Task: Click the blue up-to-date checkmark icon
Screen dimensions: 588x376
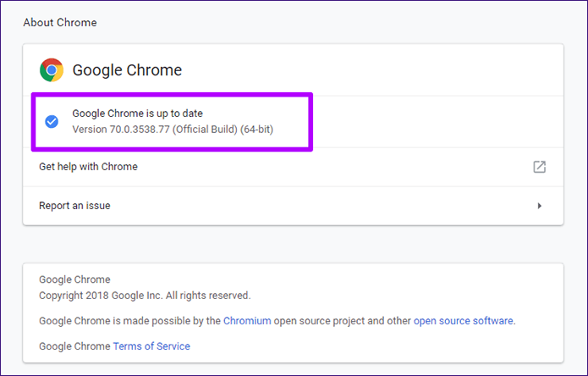Action: 52,122
